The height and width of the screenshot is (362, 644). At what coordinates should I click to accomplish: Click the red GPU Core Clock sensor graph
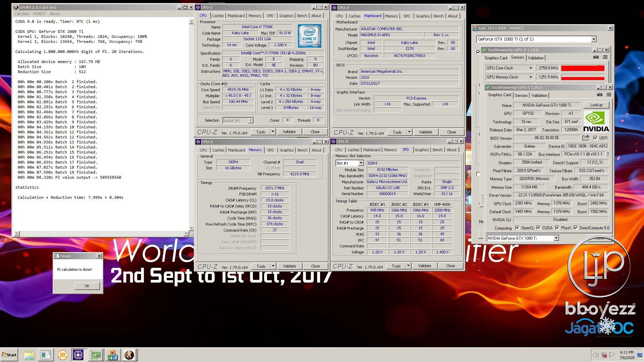[583, 68]
